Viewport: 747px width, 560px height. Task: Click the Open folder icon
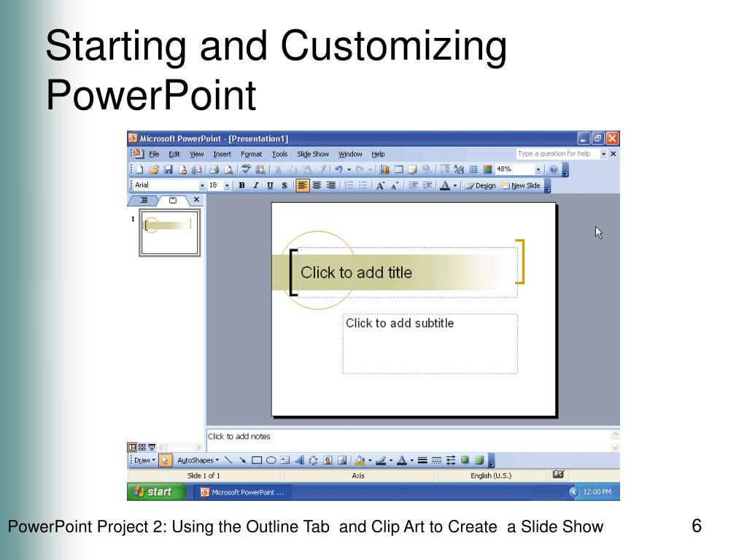pos(153,169)
